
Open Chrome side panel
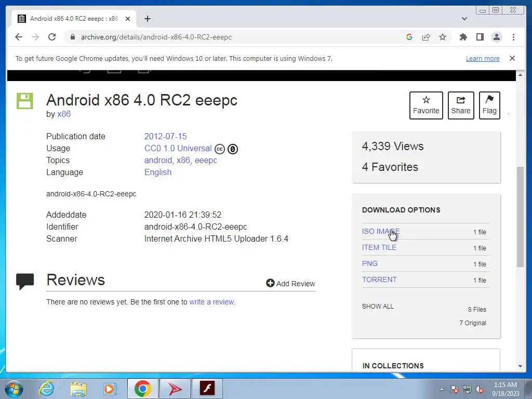(x=480, y=37)
